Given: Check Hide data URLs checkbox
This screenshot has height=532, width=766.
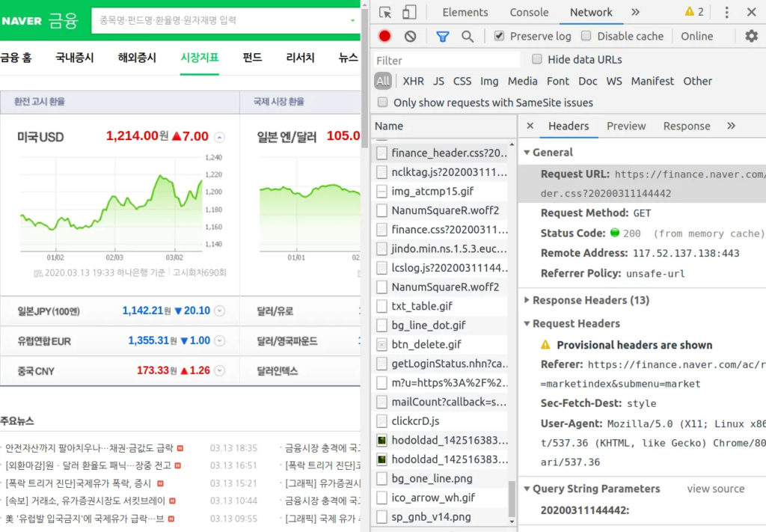Looking at the screenshot, I should (x=537, y=59).
